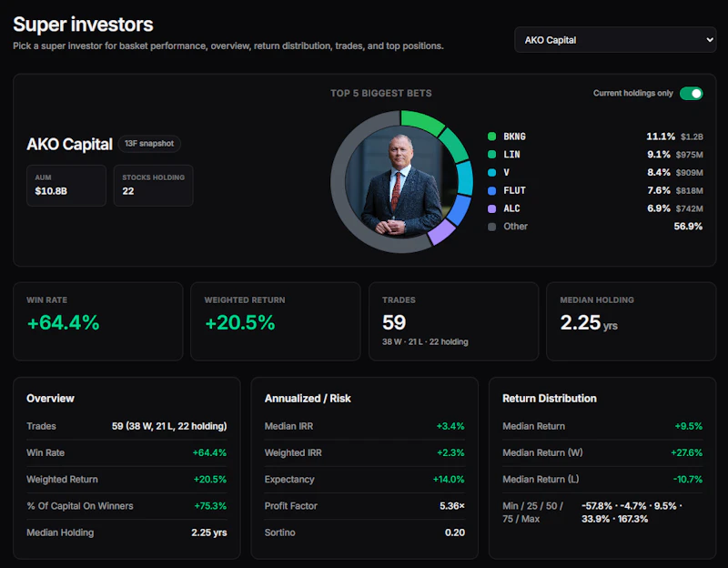Click the Win Rate +64.4% card
Screen dimensions: 728x568
pyautogui.click(x=98, y=321)
